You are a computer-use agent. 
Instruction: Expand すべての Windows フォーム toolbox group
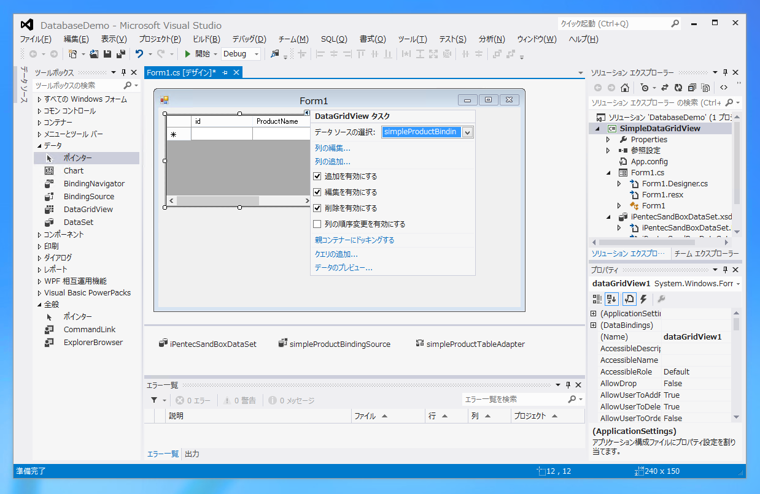pyautogui.click(x=39, y=99)
